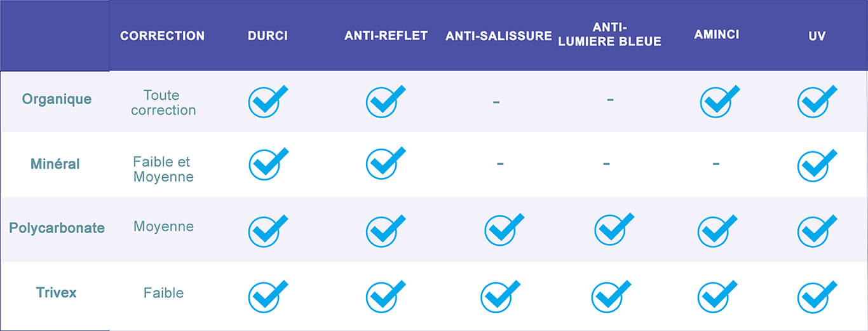Image resolution: width=868 pixels, height=331 pixels.
Task: Select the ANTI-SALISSURE column header
Action: 499,36
